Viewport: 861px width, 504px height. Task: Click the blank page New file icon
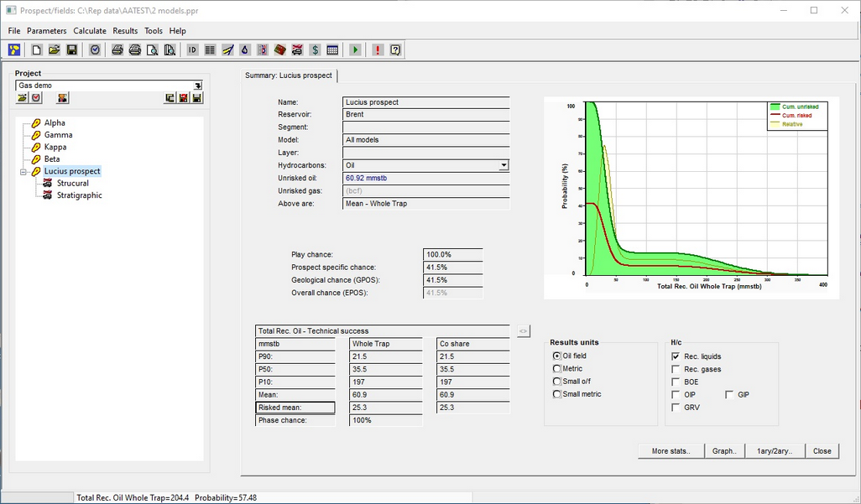tap(36, 50)
